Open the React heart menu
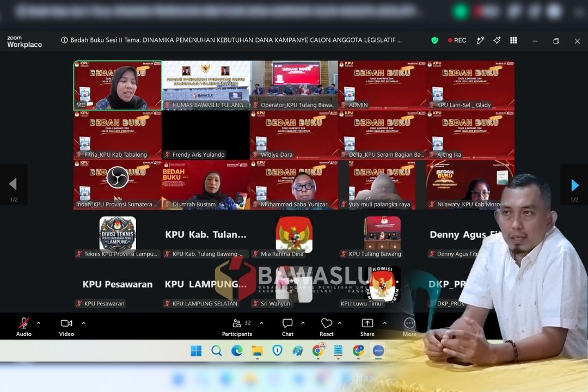 click(327, 327)
